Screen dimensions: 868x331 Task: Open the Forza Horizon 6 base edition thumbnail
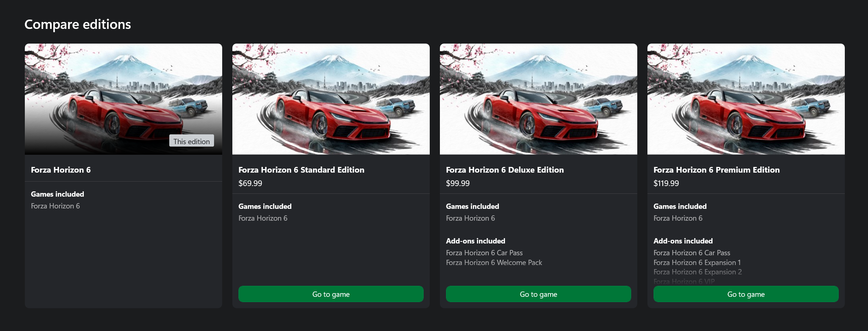[x=123, y=99]
